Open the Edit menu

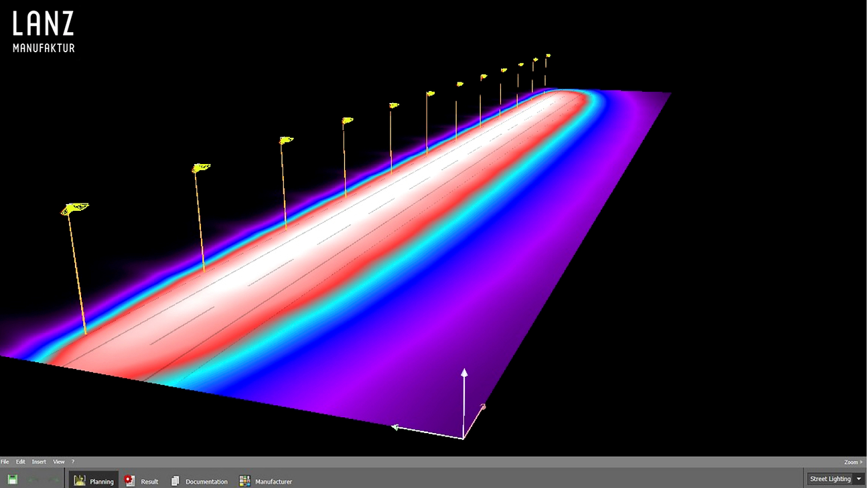pos(21,462)
